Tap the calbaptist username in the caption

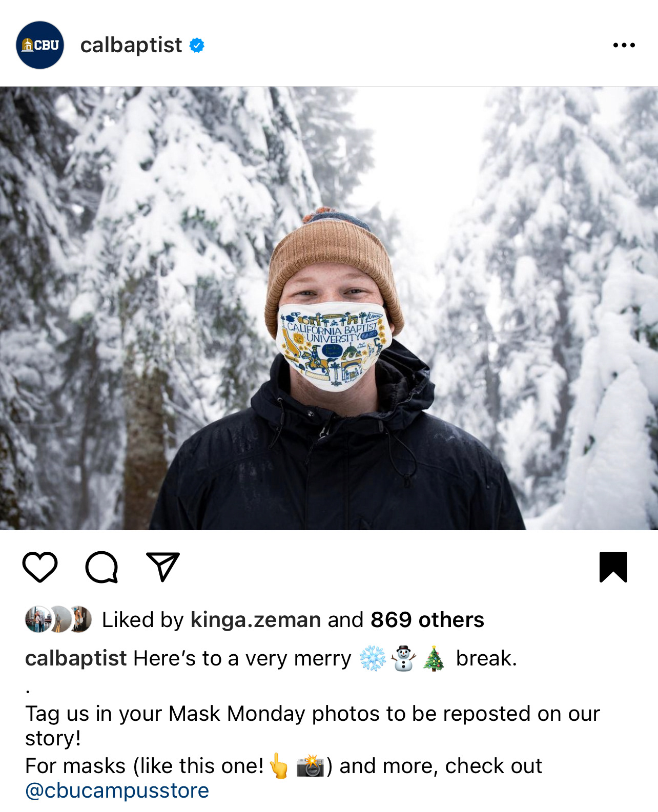point(76,658)
